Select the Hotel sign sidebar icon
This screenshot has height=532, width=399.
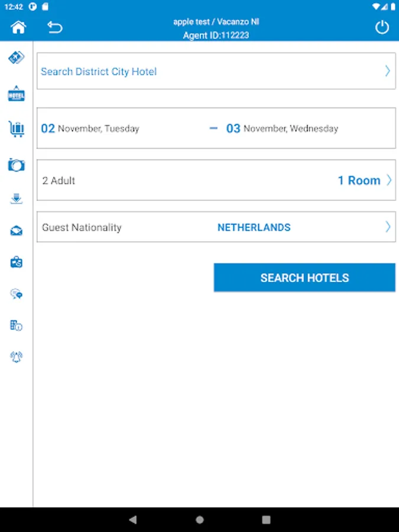17,94
